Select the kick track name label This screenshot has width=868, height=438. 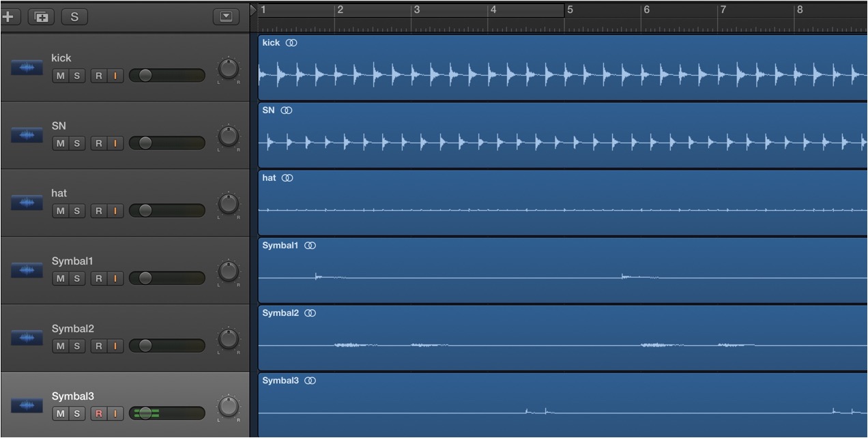[61, 58]
